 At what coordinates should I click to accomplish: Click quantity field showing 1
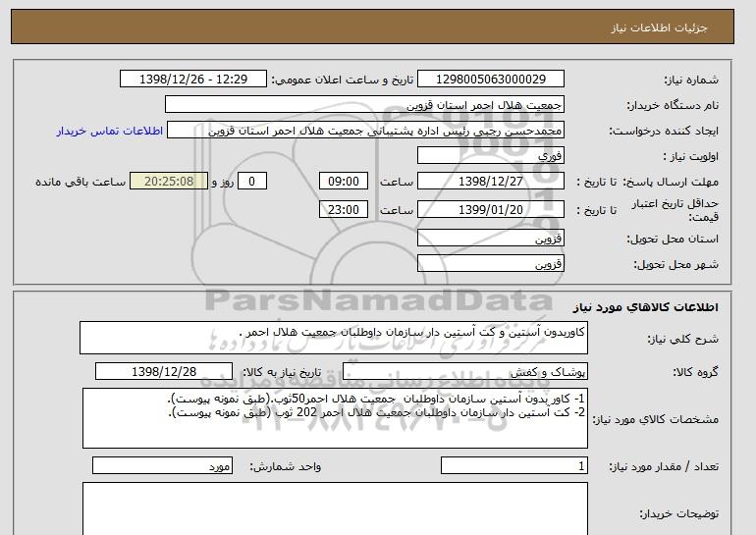(513, 465)
